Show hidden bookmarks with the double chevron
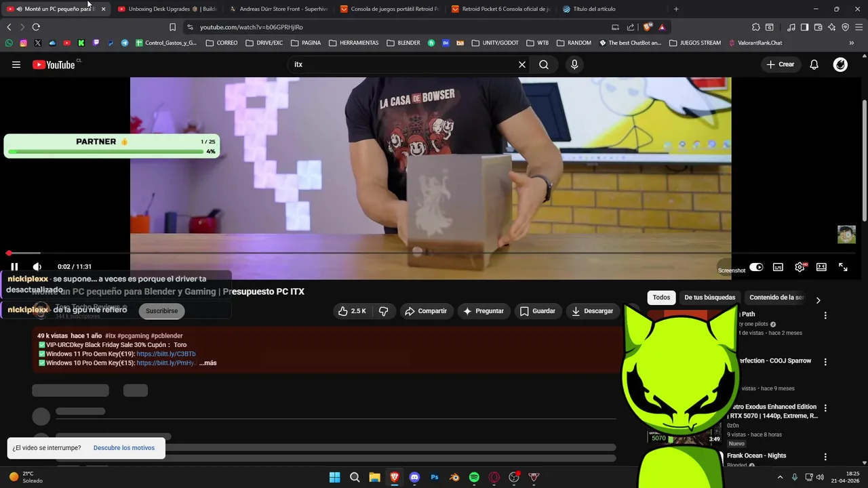The width and height of the screenshot is (868, 488). [852, 43]
